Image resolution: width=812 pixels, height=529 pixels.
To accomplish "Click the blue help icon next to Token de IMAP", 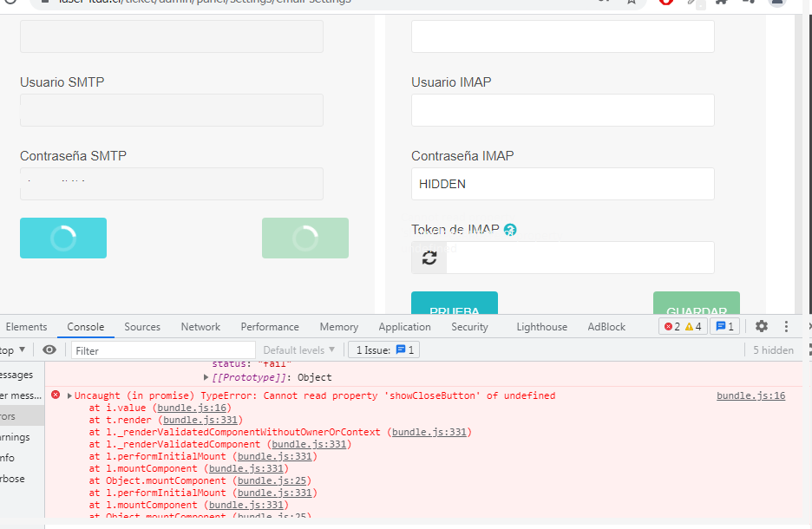I will [510, 229].
